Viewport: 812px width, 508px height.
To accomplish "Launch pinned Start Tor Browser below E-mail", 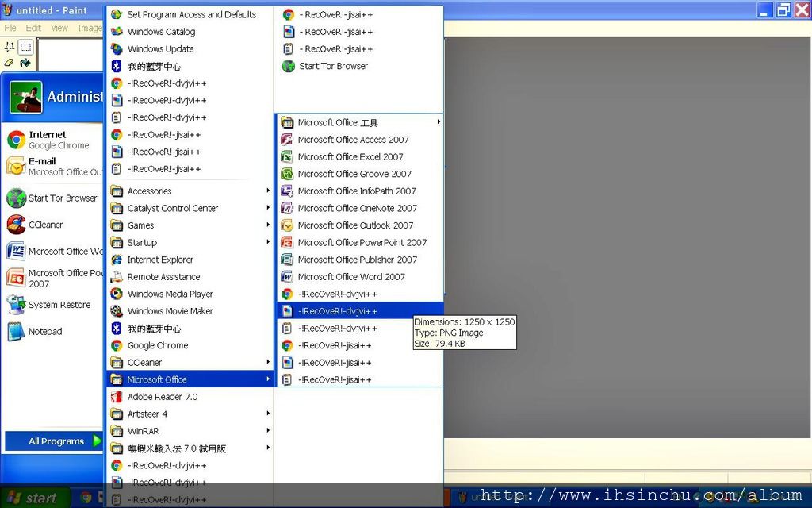I will (x=55, y=198).
